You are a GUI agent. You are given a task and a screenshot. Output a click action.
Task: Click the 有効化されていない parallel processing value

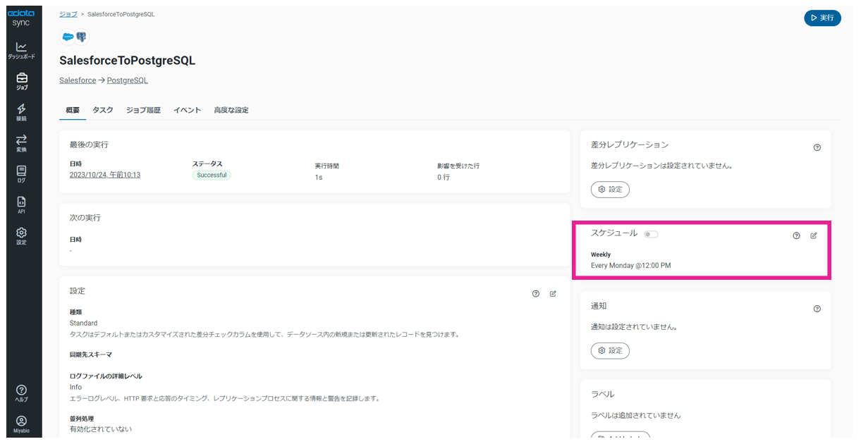(x=101, y=428)
